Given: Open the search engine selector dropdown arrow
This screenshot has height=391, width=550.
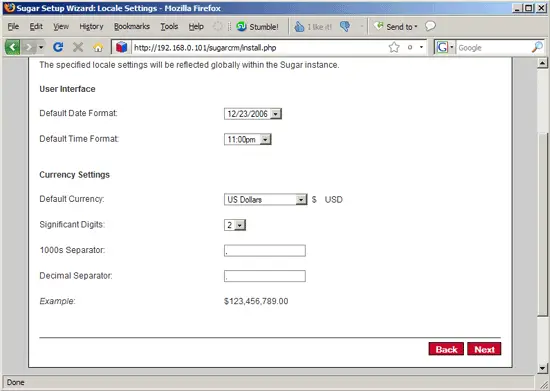Looking at the screenshot, I should pyautogui.click(x=452, y=47).
